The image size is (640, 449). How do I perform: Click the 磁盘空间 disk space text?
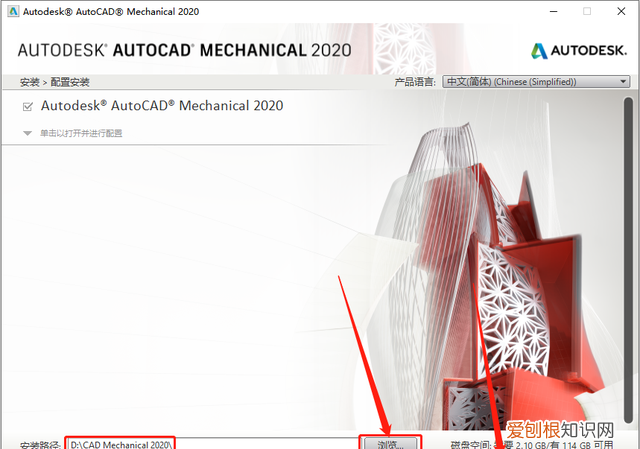click(x=532, y=444)
